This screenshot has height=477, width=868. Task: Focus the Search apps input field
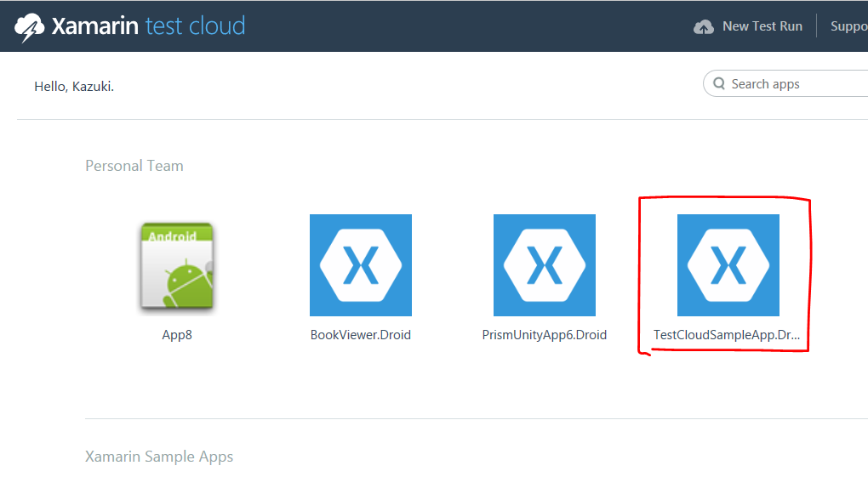coord(785,83)
